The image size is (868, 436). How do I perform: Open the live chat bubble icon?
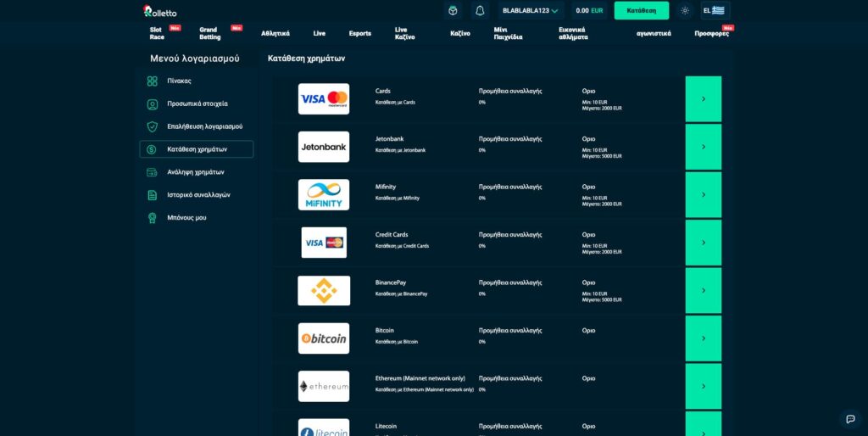coord(850,419)
